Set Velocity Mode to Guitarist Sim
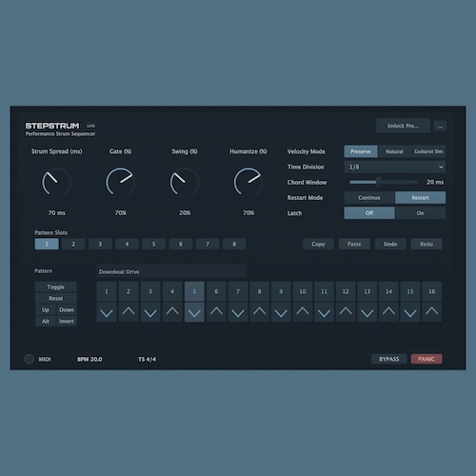This screenshot has height=476, width=476. 428,151
